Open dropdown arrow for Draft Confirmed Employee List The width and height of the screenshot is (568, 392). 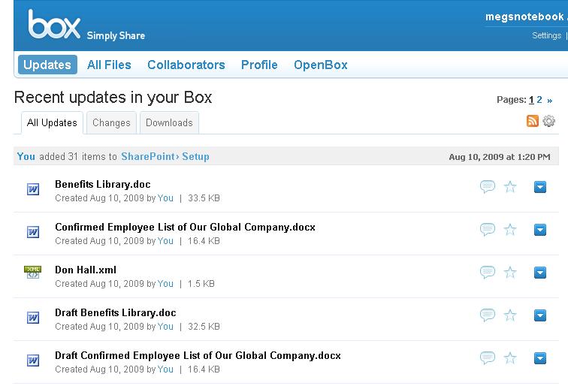539,358
